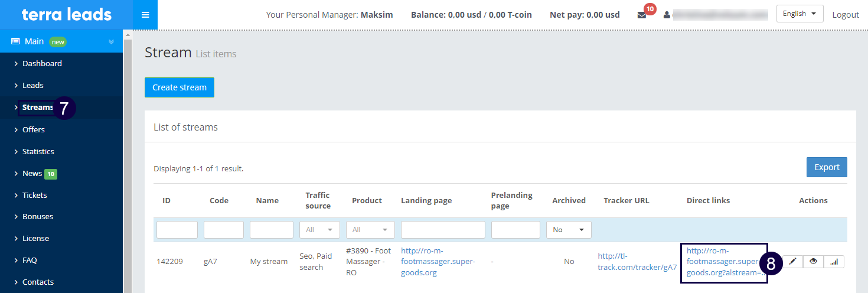This screenshot has height=293, width=868.
Task: Open the tl-track.com tracker URL link
Action: coord(637,261)
